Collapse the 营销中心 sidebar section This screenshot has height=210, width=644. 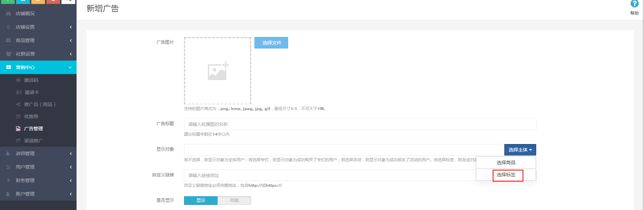tap(38, 67)
